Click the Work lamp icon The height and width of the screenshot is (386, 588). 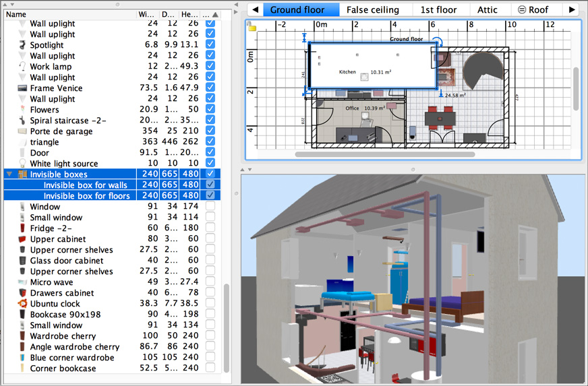(x=22, y=67)
